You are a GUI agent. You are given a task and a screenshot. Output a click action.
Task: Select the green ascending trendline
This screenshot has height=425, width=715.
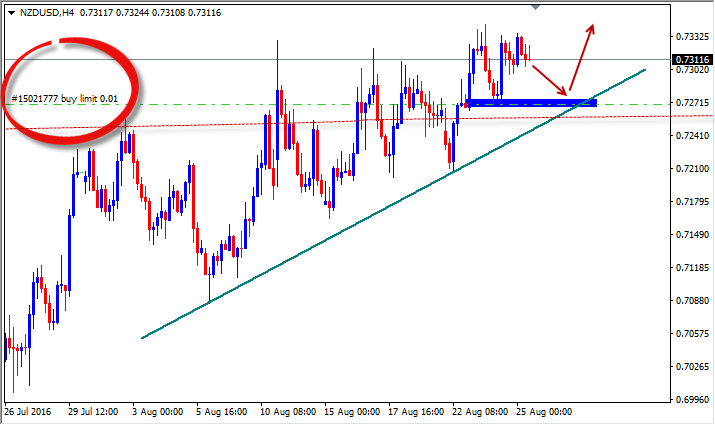pyautogui.click(x=394, y=204)
